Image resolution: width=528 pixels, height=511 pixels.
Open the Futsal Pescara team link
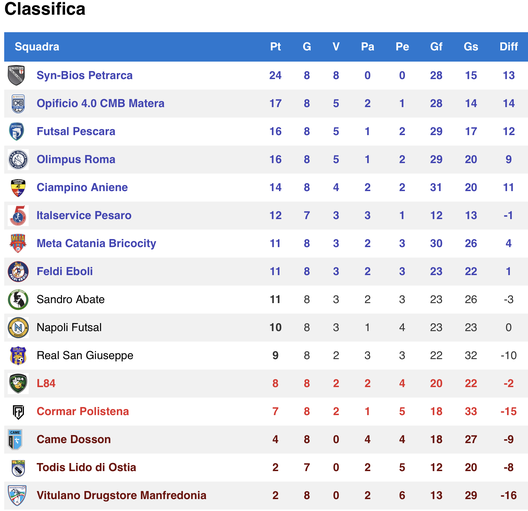[x=76, y=131]
